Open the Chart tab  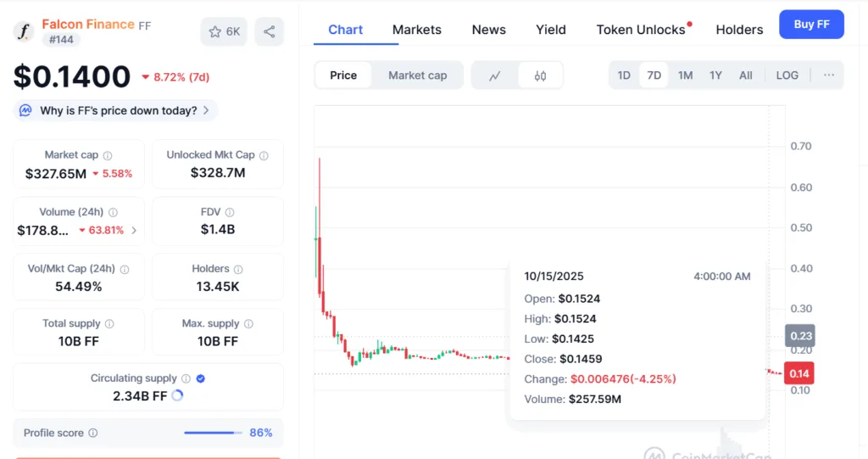pyautogui.click(x=346, y=30)
